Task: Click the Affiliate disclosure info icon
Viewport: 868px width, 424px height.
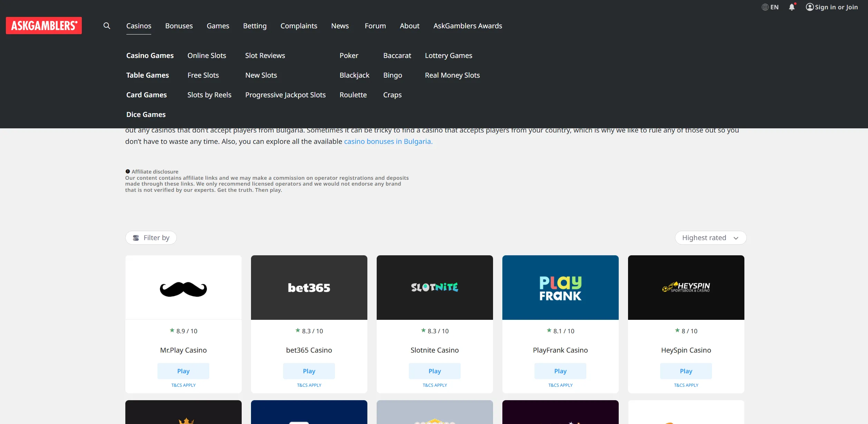Action: tap(128, 171)
